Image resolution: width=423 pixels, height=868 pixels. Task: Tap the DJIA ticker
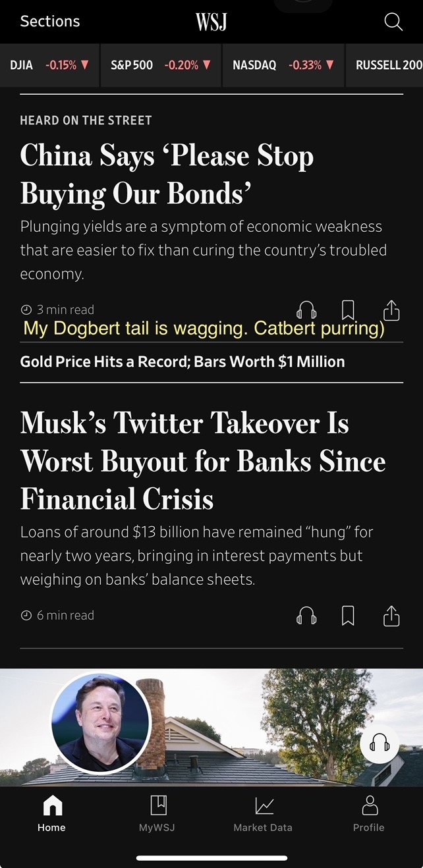[x=49, y=65]
